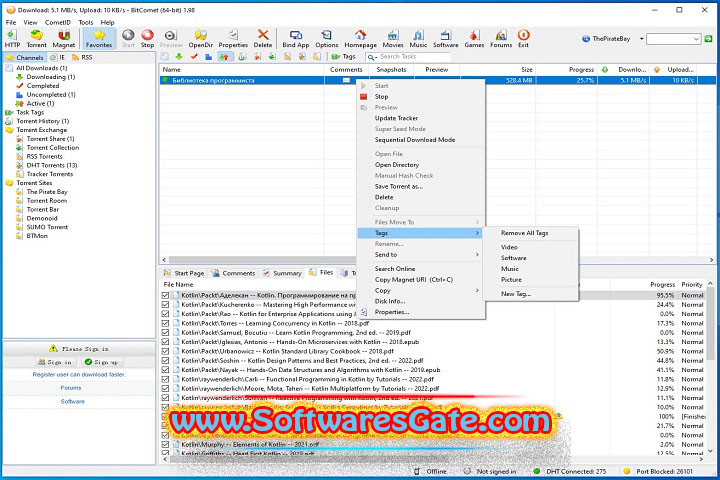The image size is (720, 480).
Task: Open the Software toolbar icon
Action: [x=445, y=39]
